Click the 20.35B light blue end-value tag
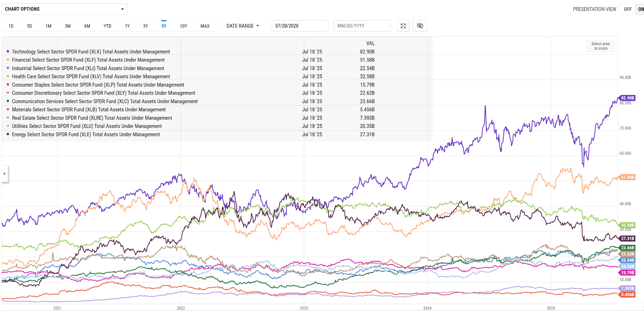Image resolution: width=644 pixels, height=311 pixels. (x=627, y=267)
